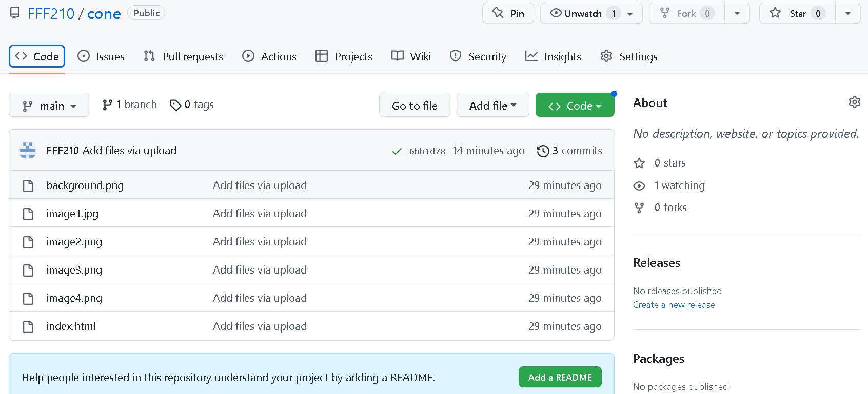Open the Actions tab
This screenshot has width=868, height=394.
269,56
